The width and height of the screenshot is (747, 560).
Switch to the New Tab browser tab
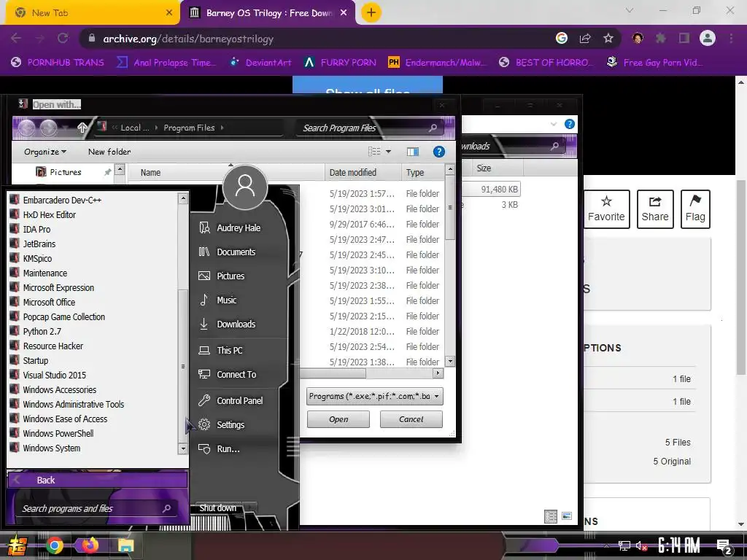92,13
